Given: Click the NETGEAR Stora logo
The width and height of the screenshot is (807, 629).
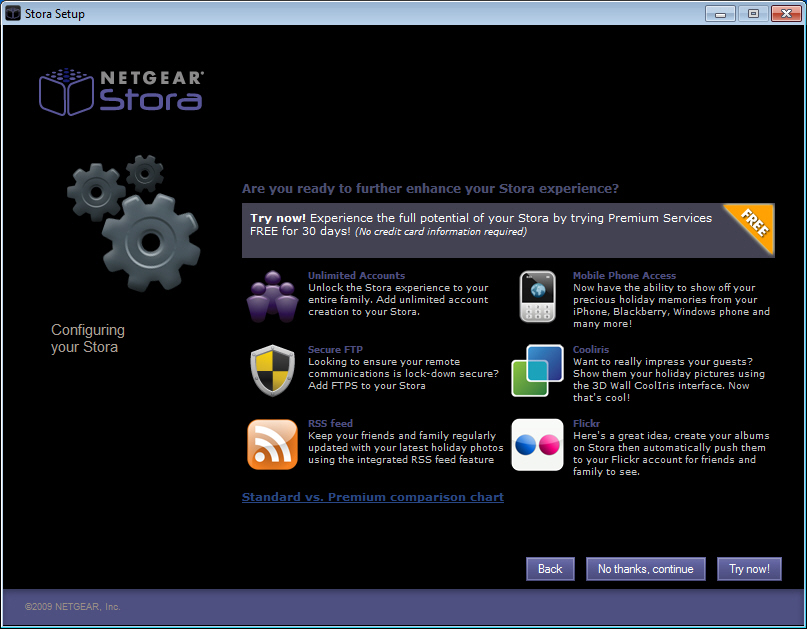Looking at the screenshot, I should point(121,91).
